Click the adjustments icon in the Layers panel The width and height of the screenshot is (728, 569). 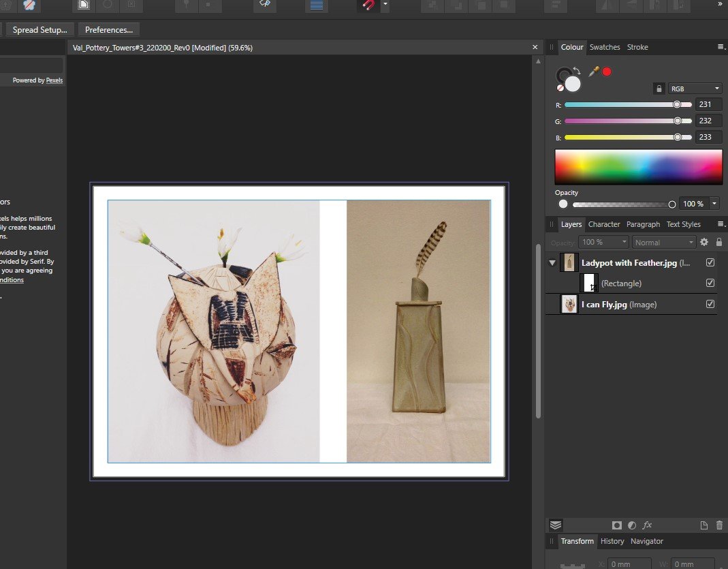(x=631, y=525)
